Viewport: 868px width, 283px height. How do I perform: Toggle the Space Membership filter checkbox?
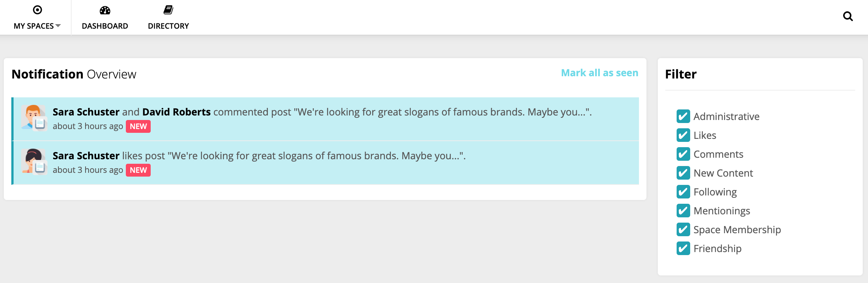(683, 229)
